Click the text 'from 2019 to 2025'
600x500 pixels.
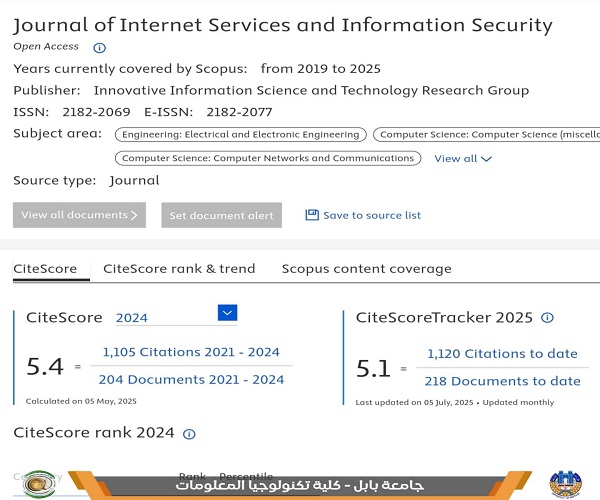point(321,69)
